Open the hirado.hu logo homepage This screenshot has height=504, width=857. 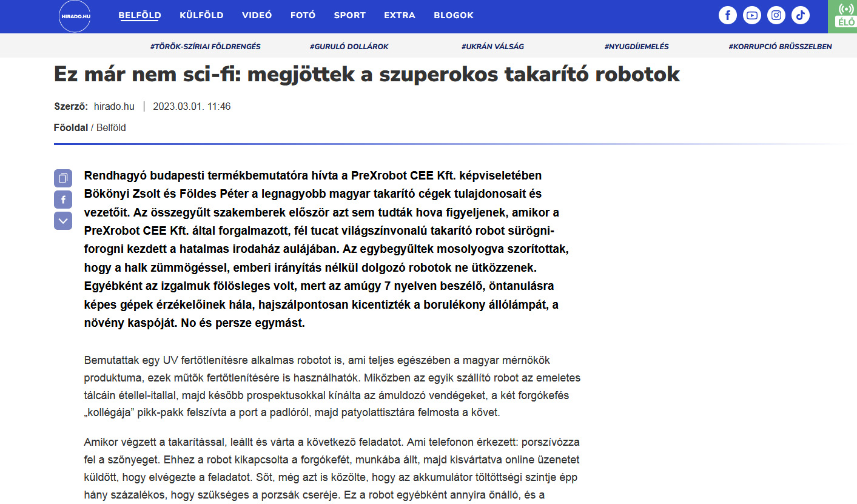75,16
